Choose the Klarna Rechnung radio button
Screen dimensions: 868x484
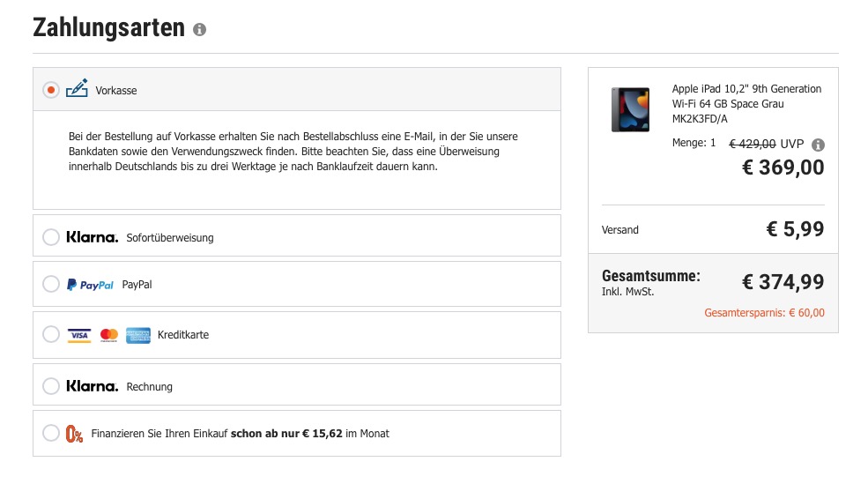[x=51, y=386]
